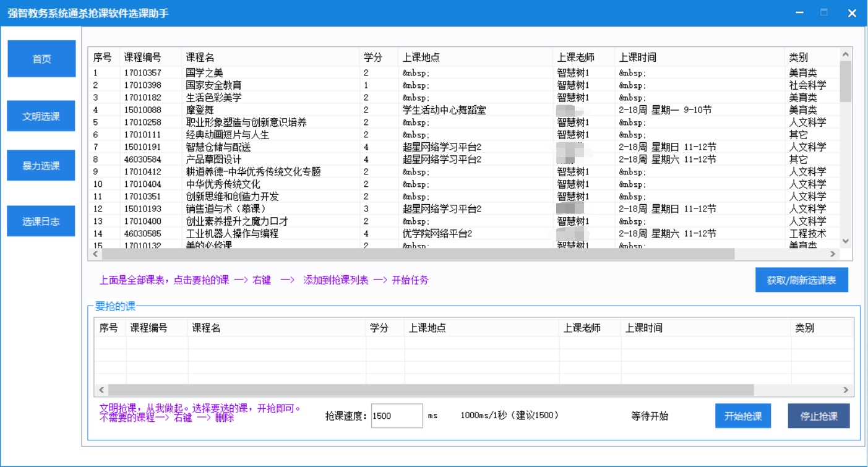The width and height of the screenshot is (868, 467).
Task: Select course 中华优秀传统文化
Action: point(223,184)
